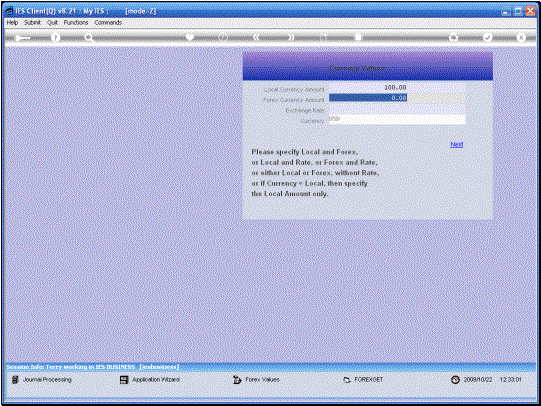
Task: Click the heart-shaped toolbar icon
Action: click(190, 37)
